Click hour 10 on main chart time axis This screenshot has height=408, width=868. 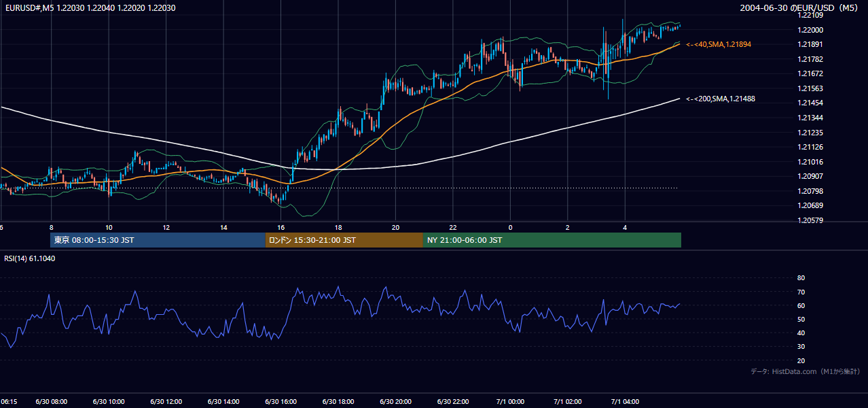[x=109, y=227]
